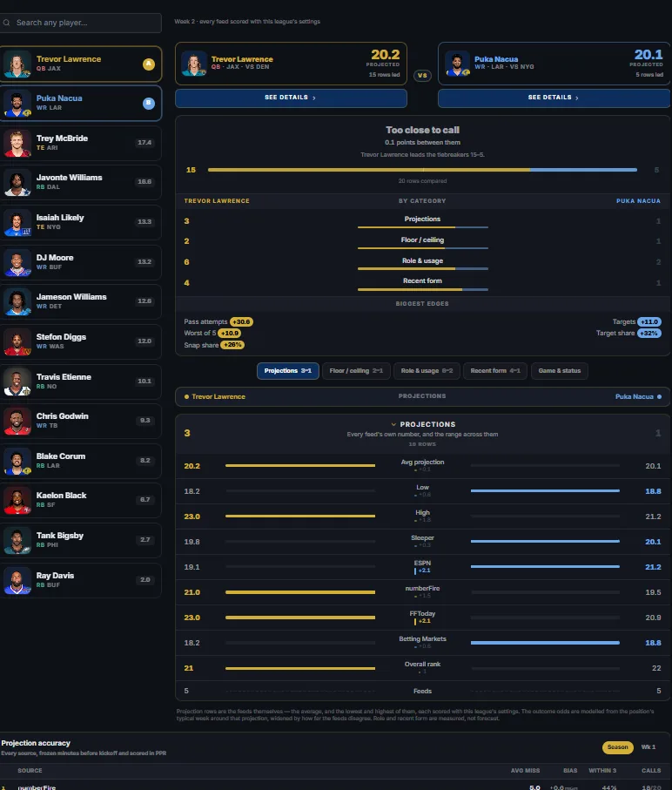Click the Role & usage category row

[x=422, y=262]
